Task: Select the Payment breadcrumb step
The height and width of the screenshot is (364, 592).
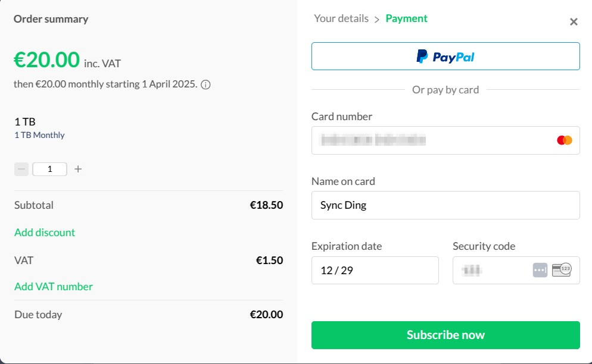Action: 406,18
